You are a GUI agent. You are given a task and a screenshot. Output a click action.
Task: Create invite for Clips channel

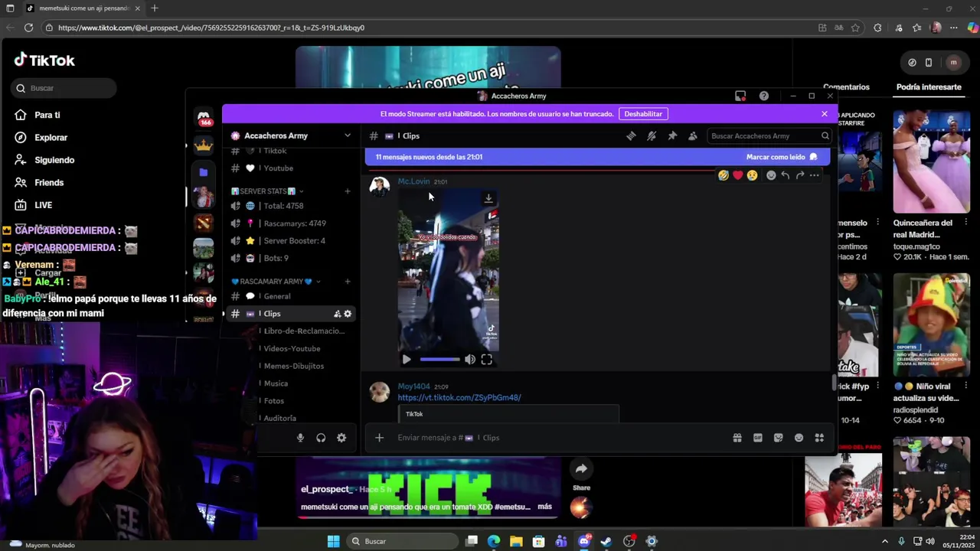pyautogui.click(x=337, y=314)
